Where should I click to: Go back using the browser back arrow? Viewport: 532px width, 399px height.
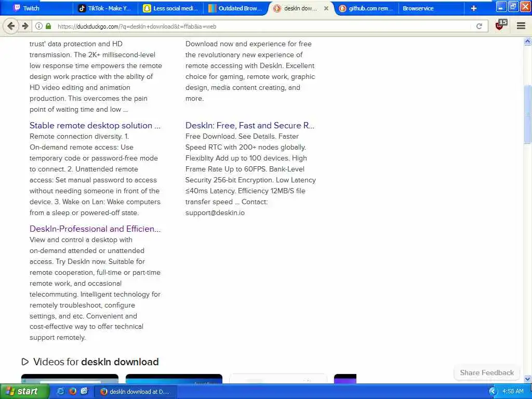pos(11,26)
